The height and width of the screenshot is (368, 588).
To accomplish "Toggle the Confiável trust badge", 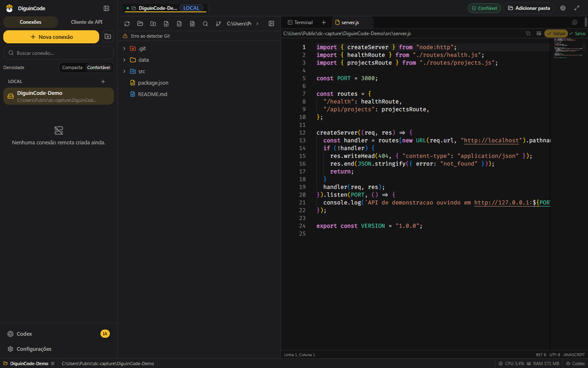I will coord(484,8).
